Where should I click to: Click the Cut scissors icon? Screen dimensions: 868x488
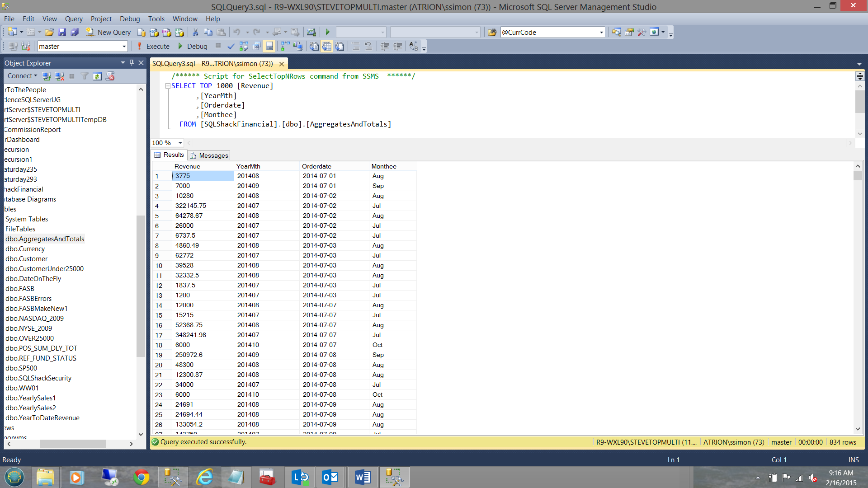click(195, 32)
